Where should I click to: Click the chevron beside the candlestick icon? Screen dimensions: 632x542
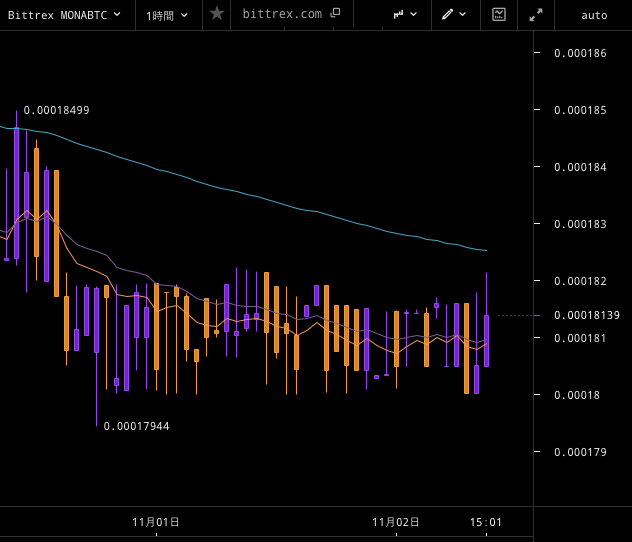click(414, 15)
